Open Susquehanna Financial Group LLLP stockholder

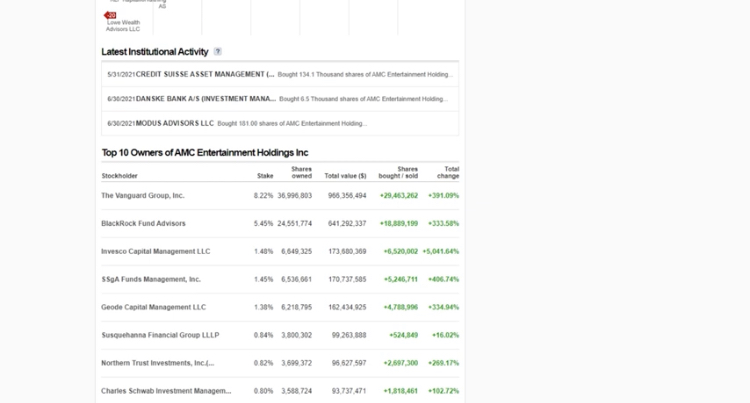(160, 335)
